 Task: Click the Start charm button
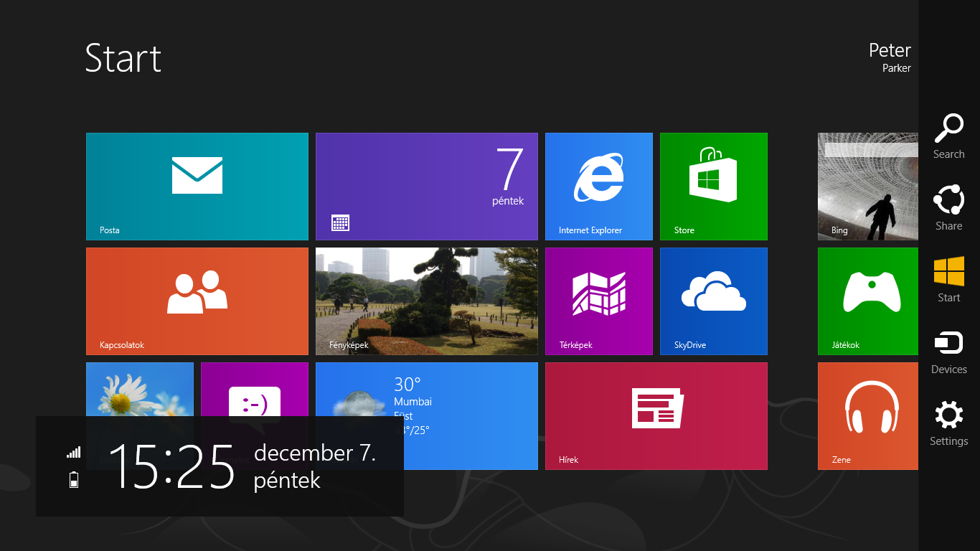(948, 280)
